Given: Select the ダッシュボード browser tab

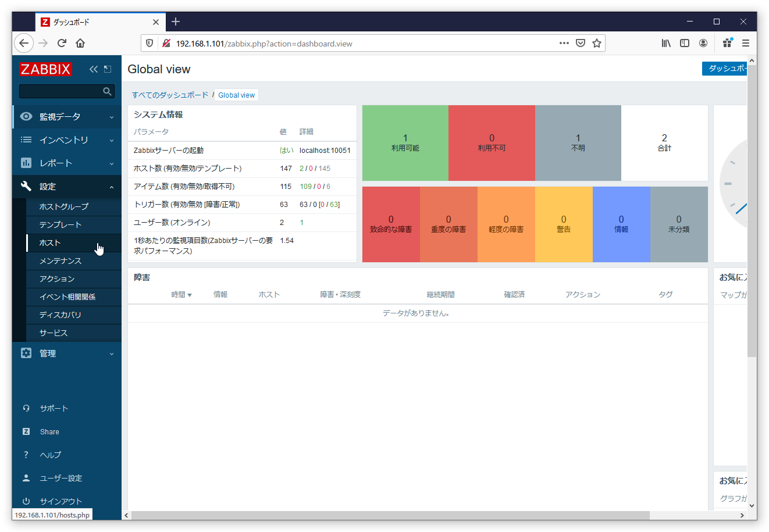Looking at the screenshot, I should (x=100, y=22).
